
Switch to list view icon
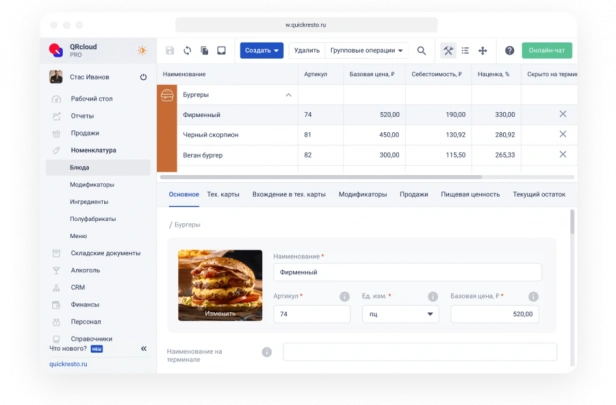click(x=465, y=51)
